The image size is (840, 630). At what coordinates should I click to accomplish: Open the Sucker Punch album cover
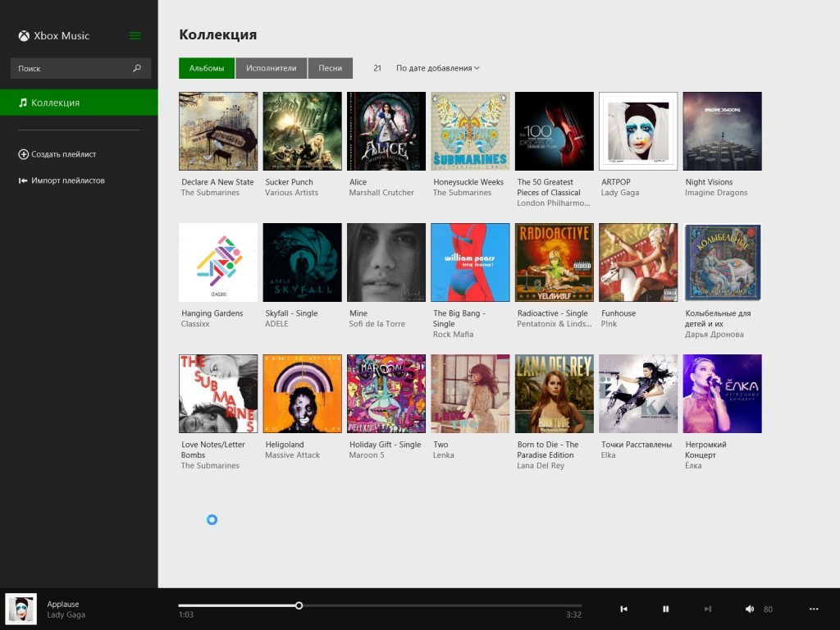[x=302, y=131]
